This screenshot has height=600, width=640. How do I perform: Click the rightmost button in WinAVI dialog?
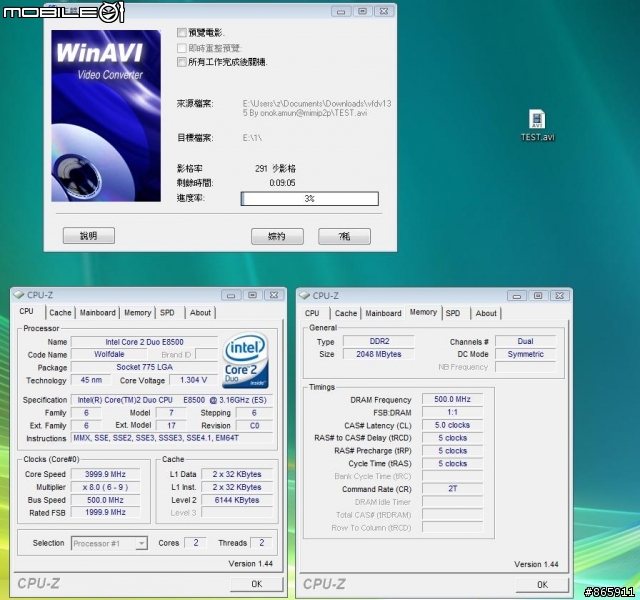click(344, 236)
